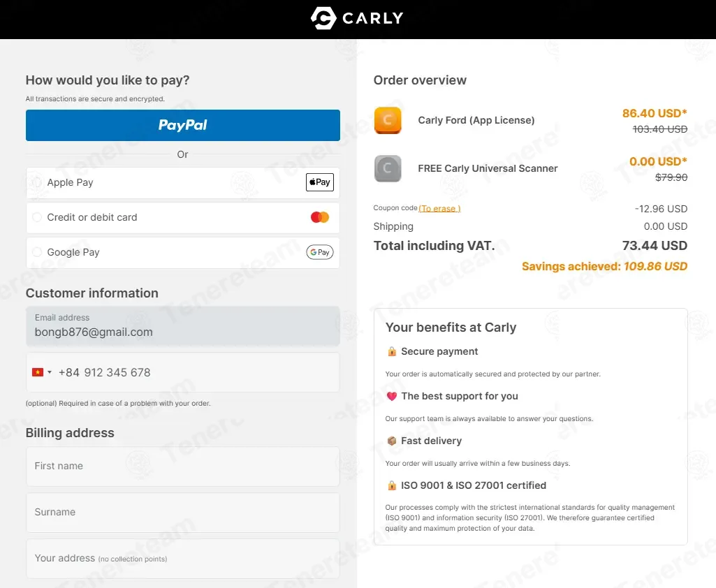Click the Vietnam flag icon

click(x=38, y=372)
